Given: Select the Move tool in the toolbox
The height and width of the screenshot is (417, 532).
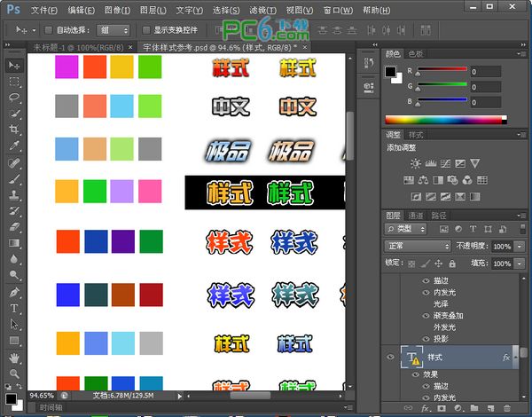Looking at the screenshot, I should pyautogui.click(x=14, y=67).
